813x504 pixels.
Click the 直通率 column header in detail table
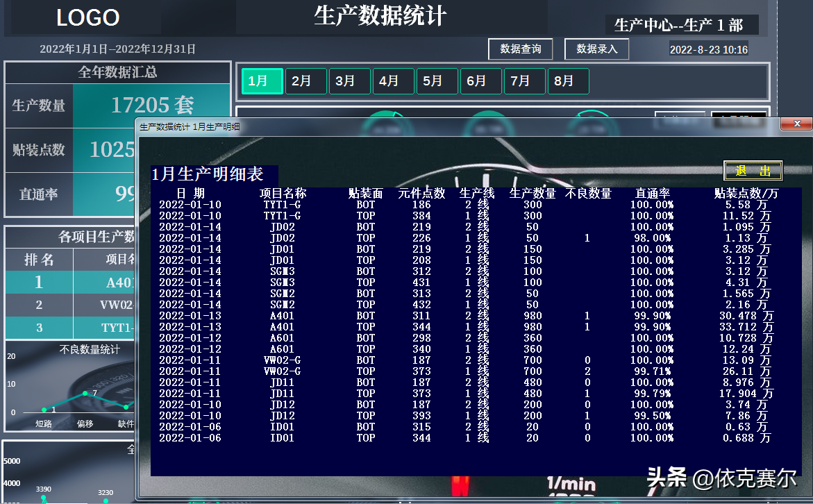653,194
